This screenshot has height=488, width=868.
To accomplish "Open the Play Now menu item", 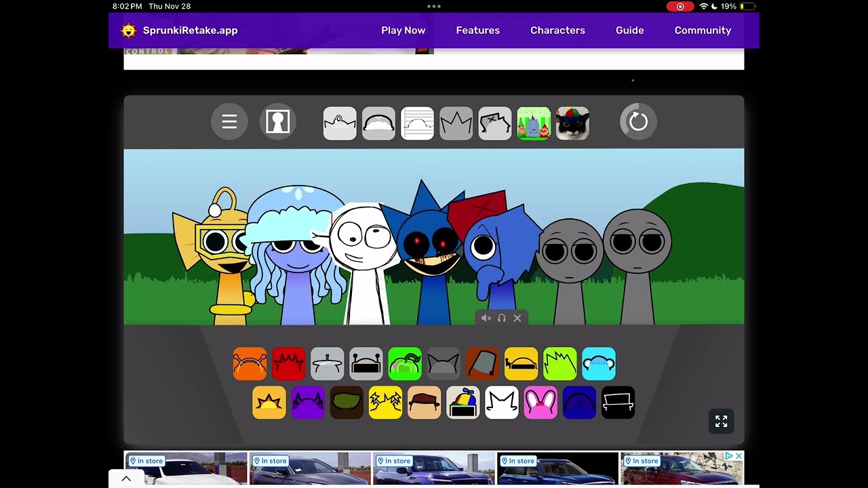I will coord(403,30).
